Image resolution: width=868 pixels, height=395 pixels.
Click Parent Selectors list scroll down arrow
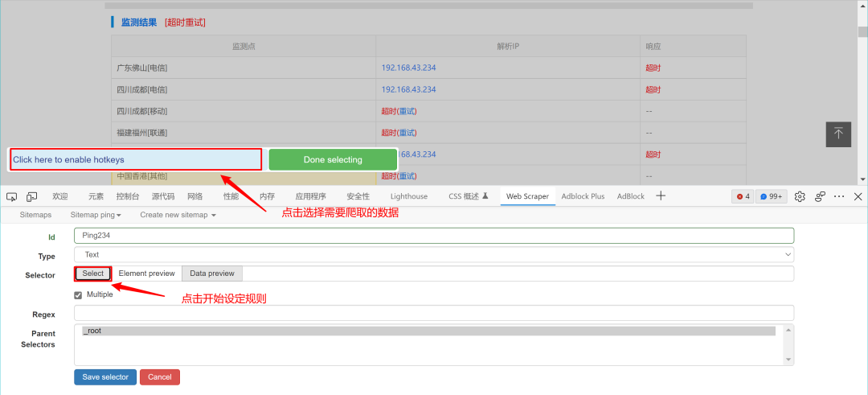point(788,360)
